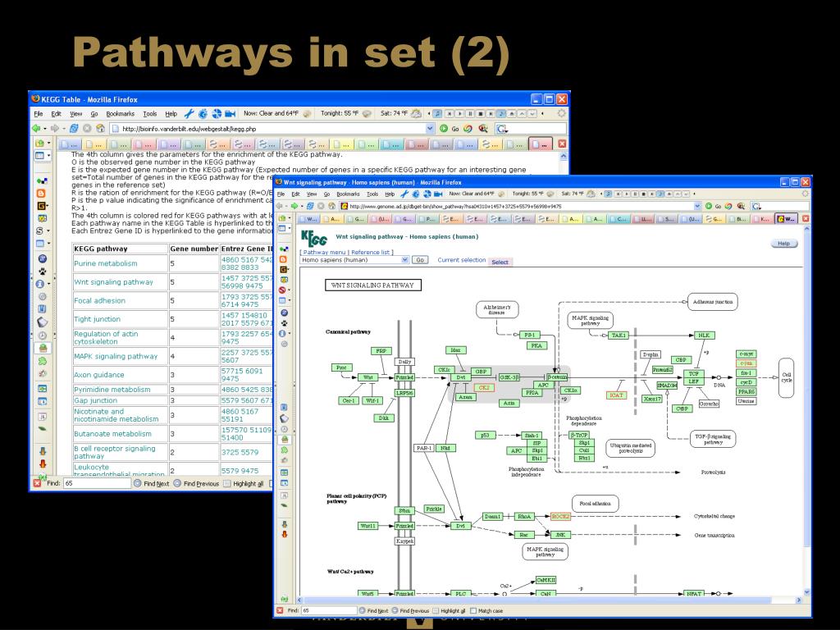Screen dimensions: 840x630
Task: Open Tight junction pathway link
Action: point(97,319)
